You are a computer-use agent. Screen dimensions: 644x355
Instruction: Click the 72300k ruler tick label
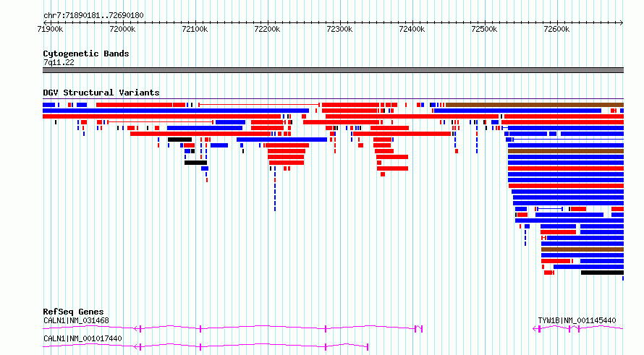(x=339, y=30)
